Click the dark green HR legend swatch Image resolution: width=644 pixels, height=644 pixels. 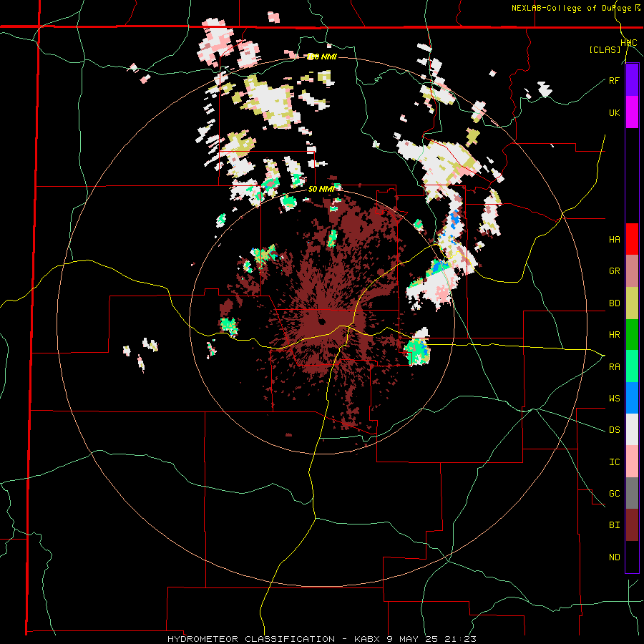[x=632, y=335]
